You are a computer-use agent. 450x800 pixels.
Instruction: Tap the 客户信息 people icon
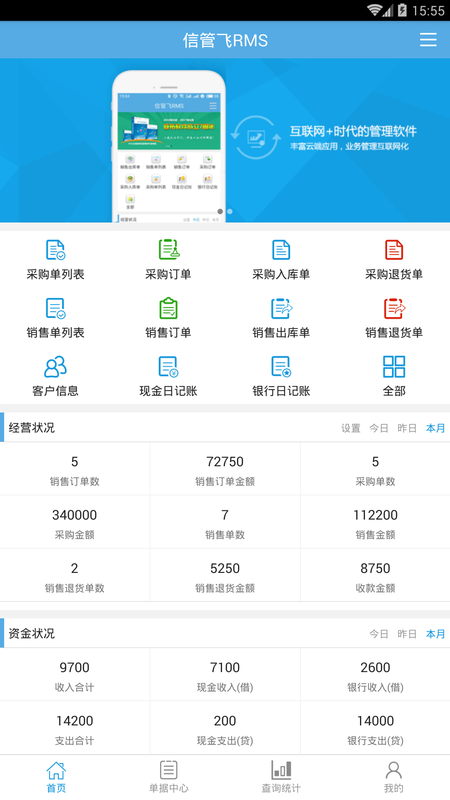point(55,367)
